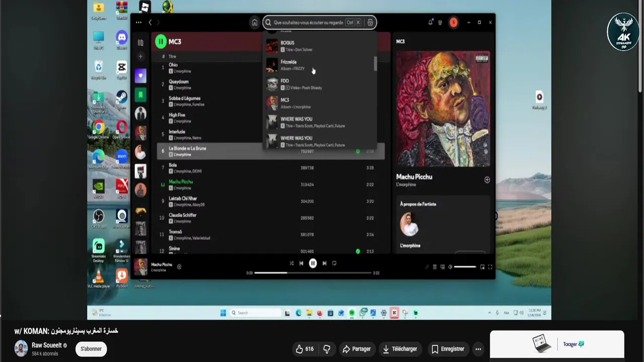The width and height of the screenshot is (644, 362).
Task: Open the play queue icon
Action: pyautogui.click(x=435, y=267)
